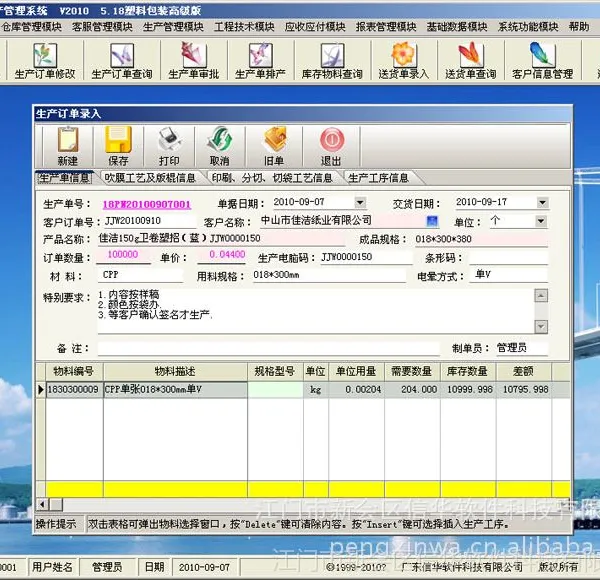Click the 生产电脑码 input field
Viewport: 600px width, 580px height.
(366, 257)
